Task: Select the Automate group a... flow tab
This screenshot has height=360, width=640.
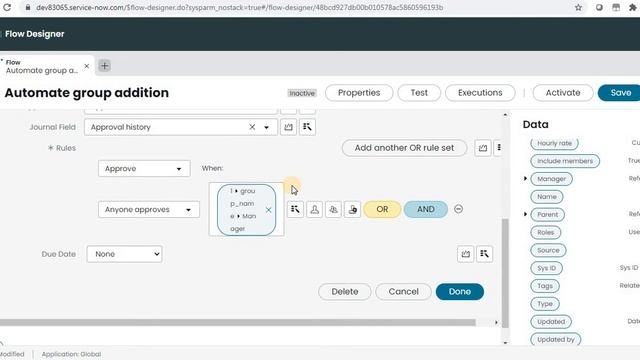Action: [x=42, y=67]
